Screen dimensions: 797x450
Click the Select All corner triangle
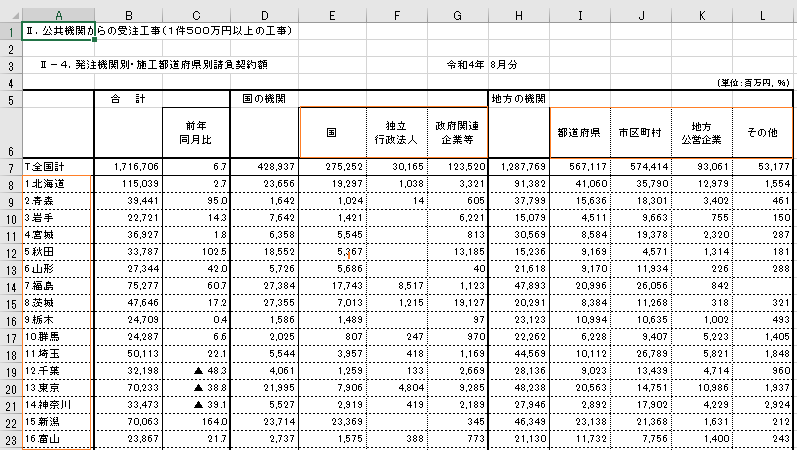tap(10, 11)
